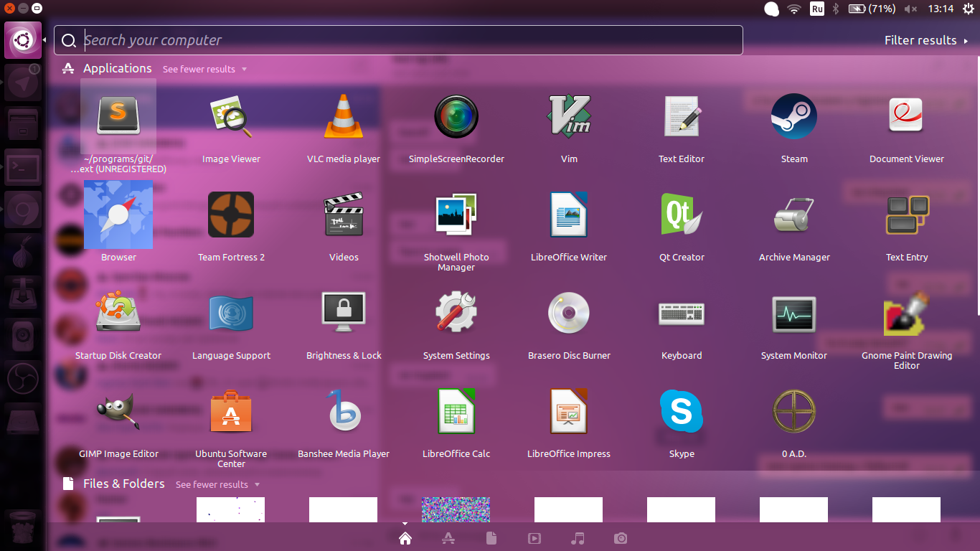The image size is (980, 551).
Task: Open the Vim application
Action: pos(569,115)
